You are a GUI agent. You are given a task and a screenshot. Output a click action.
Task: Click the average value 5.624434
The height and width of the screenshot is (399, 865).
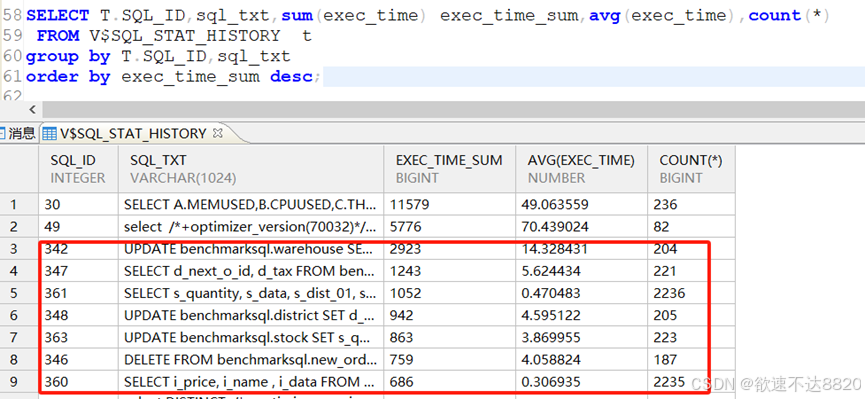coord(581,271)
